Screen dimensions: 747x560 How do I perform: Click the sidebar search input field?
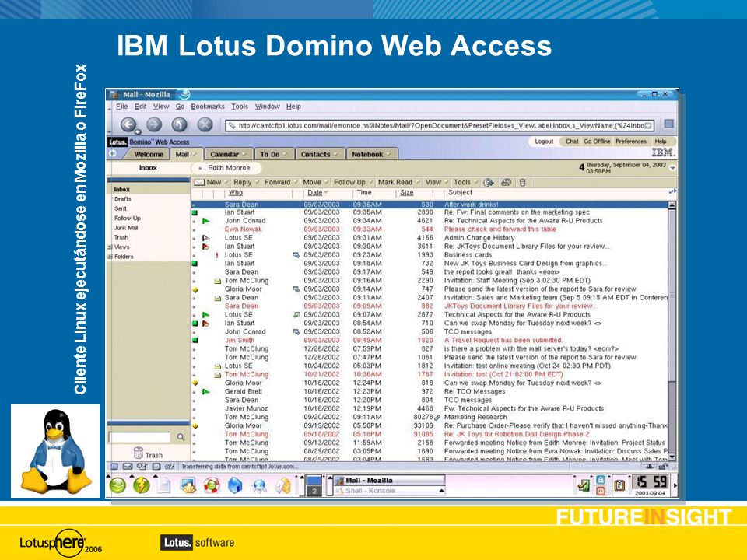[139, 436]
